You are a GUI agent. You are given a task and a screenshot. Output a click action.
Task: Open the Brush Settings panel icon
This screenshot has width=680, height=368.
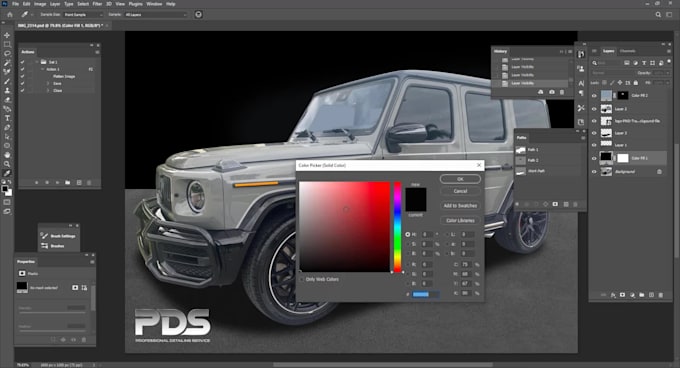(44, 236)
